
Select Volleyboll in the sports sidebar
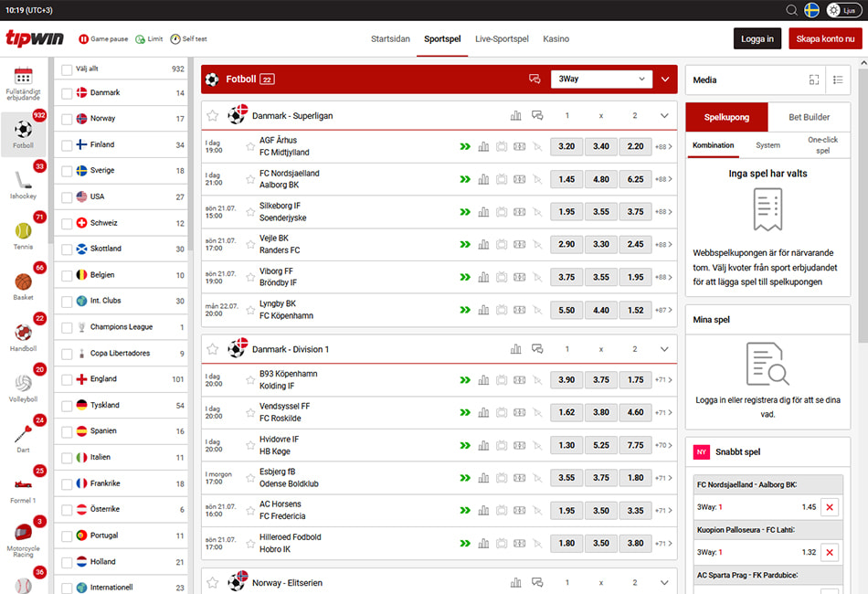click(x=23, y=387)
